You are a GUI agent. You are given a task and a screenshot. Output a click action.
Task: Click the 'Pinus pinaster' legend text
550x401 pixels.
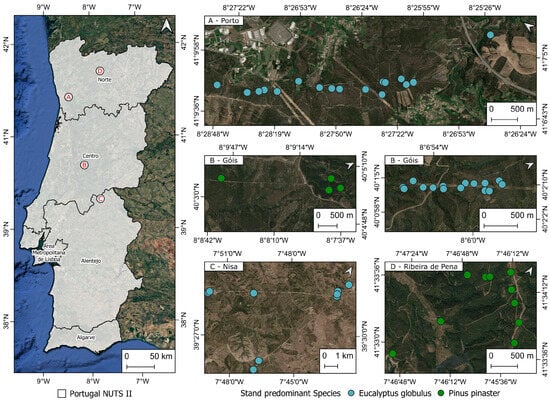(x=474, y=393)
